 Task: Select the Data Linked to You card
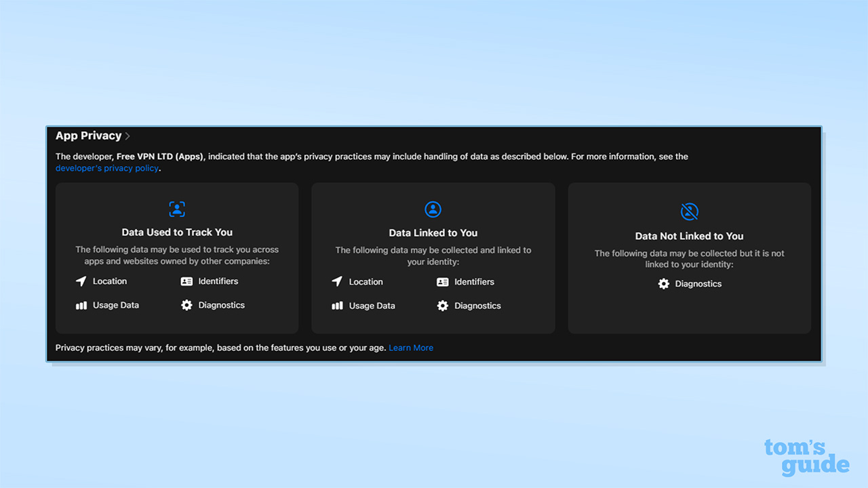point(433,258)
